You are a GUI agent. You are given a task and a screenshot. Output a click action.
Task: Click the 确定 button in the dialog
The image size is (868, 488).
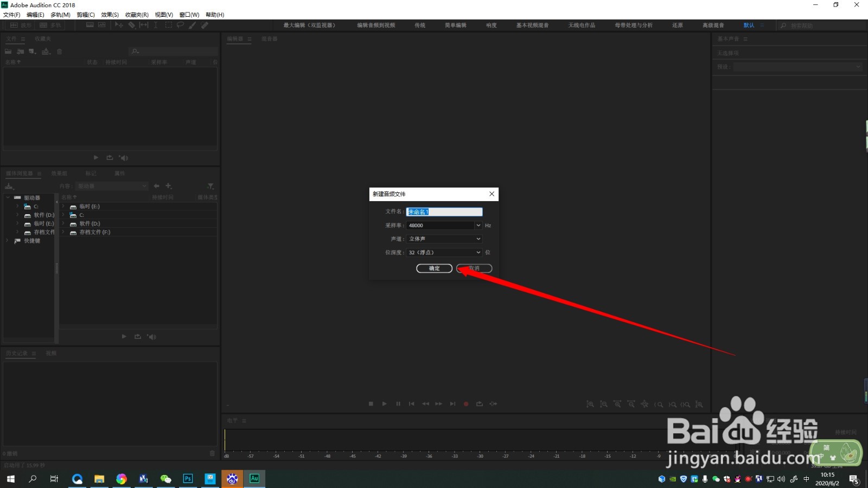click(434, 268)
